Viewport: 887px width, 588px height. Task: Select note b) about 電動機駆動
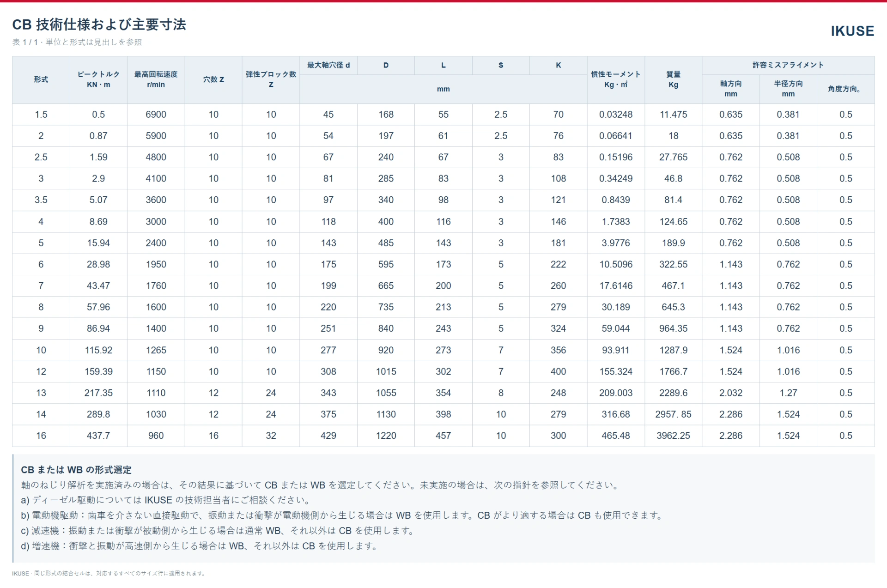(x=342, y=515)
